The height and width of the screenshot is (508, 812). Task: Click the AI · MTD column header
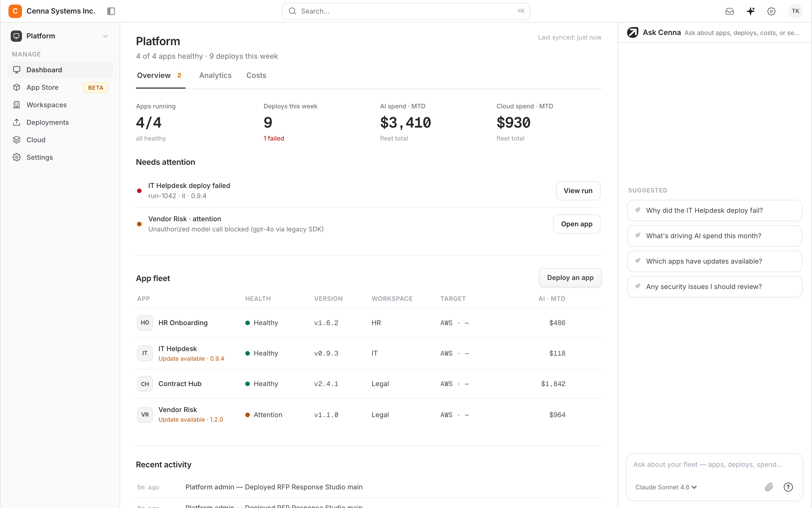(x=551, y=299)
